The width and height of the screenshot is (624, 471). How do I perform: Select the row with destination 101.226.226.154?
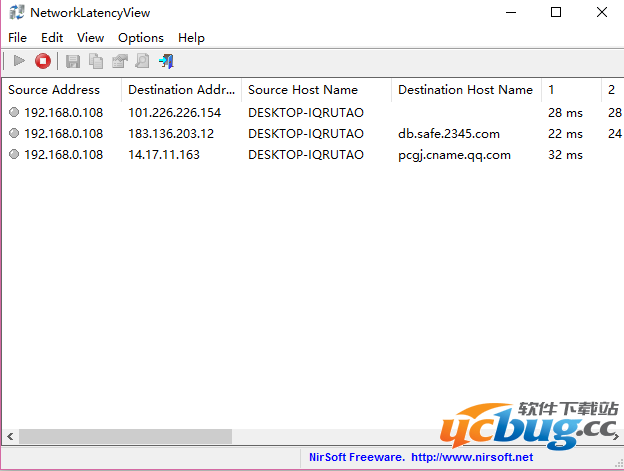pyautogui.click(x=174, y=113)
